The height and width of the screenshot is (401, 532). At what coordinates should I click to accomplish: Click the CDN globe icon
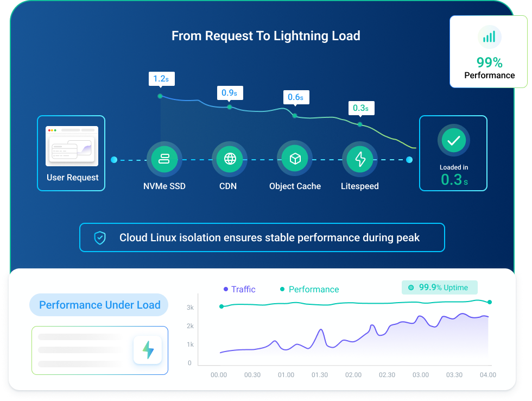230,159
